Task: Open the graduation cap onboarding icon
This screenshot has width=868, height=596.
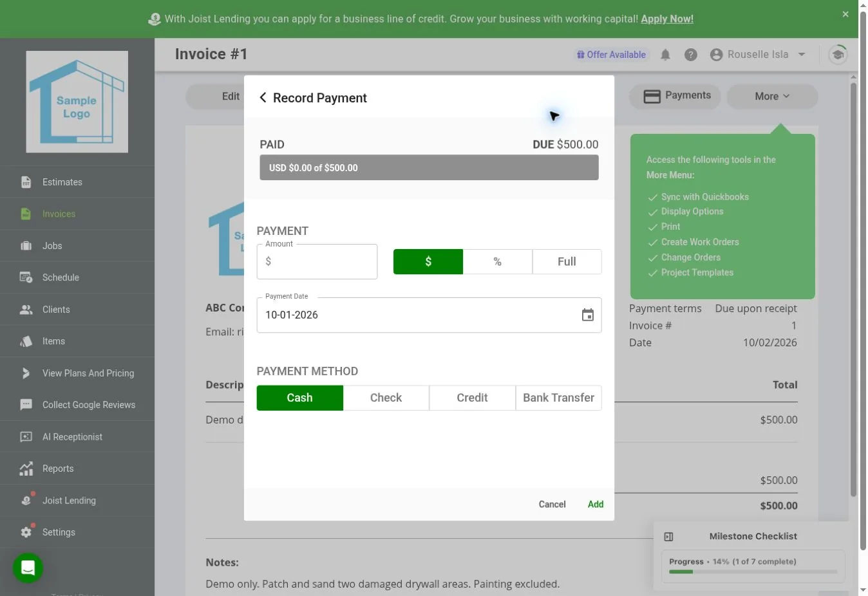Action: pos(838,55)
